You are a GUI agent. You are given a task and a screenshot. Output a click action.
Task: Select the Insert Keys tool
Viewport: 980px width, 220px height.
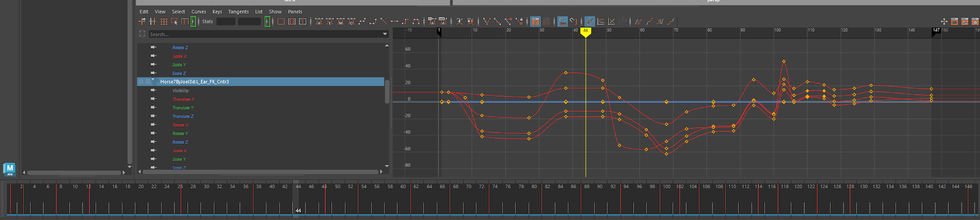coord(153,21)
